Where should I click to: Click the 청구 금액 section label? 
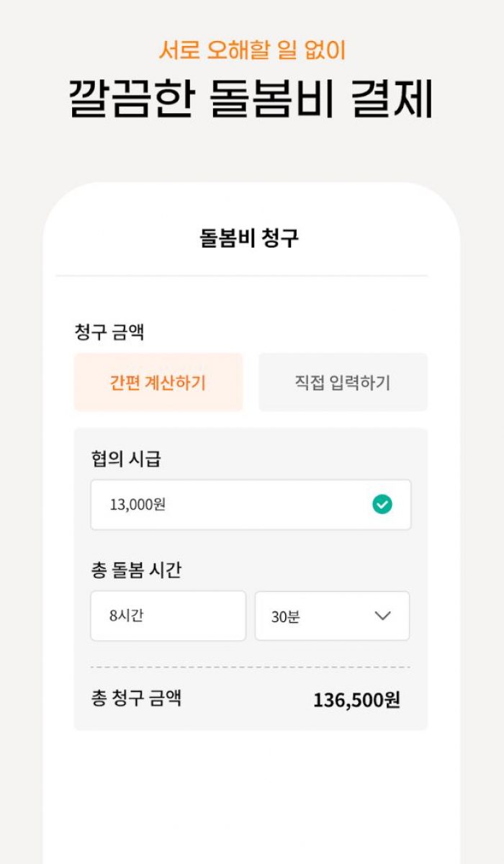tap(109, 332)
